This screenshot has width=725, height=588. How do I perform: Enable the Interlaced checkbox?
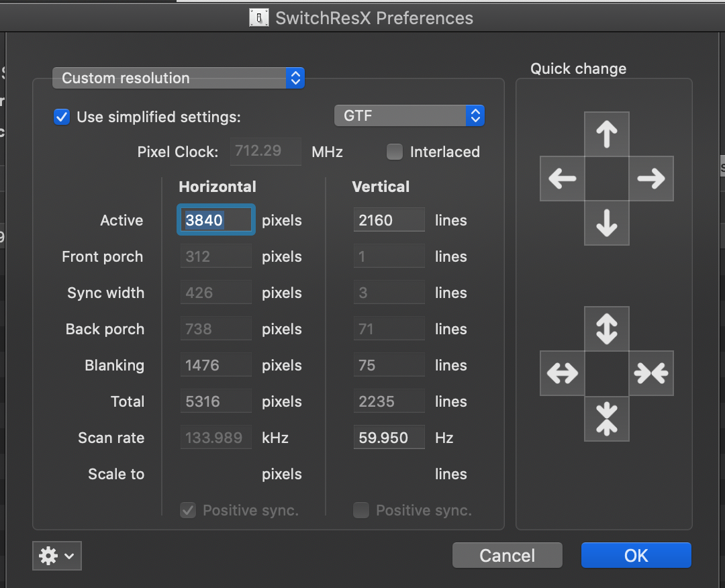click(x=395, y=152)
